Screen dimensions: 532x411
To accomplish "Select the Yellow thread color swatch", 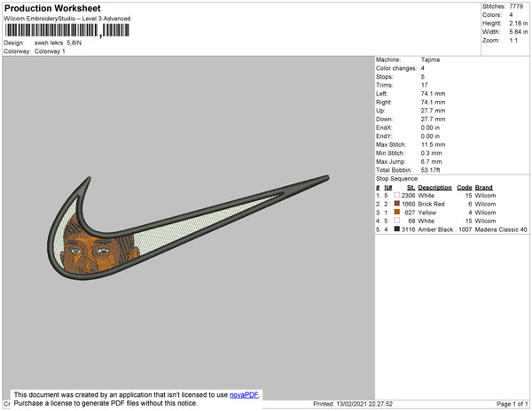I will tap(396, 212).
